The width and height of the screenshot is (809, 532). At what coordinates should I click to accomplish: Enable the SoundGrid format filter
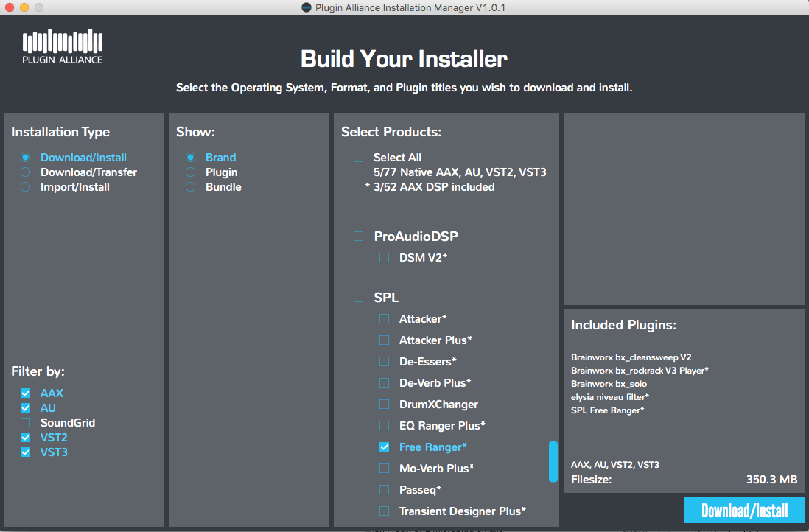tap(25, 423)
